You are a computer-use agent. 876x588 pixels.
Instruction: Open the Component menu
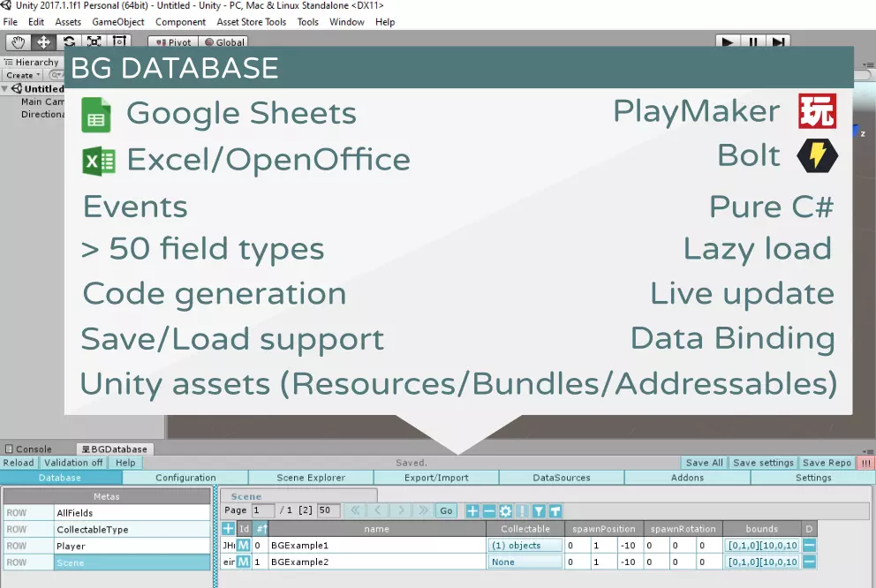[x=180, y=22]
